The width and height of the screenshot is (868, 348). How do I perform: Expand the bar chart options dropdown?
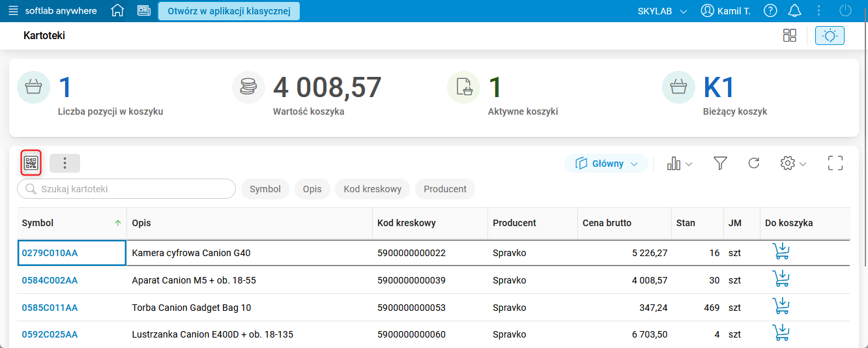click(x=679, y=164)
